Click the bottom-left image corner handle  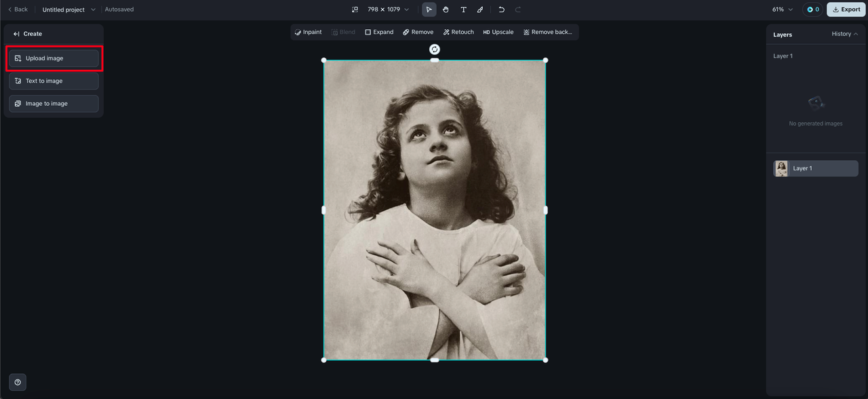click(323, 360)
